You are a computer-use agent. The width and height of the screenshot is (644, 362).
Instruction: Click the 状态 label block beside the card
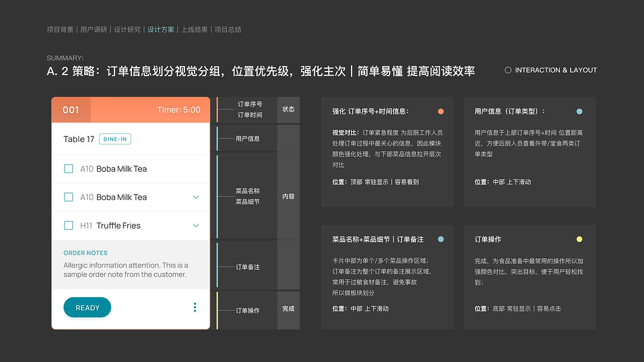[288, 110]
